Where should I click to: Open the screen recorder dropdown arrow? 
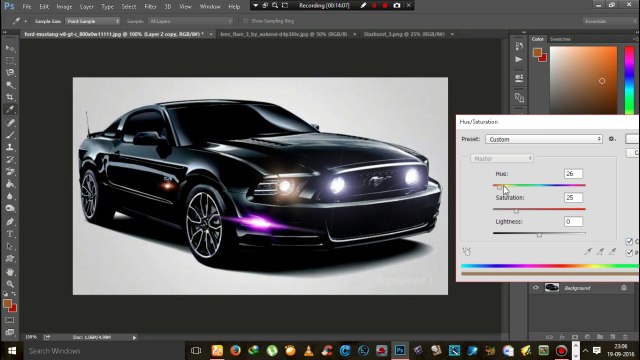pos(256,5)
